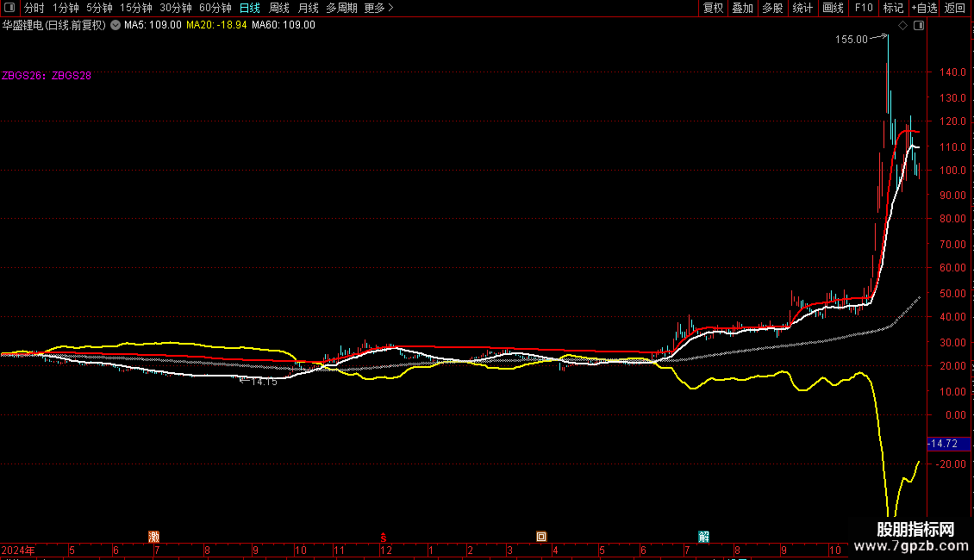Click the blue -14.72 value tag
Viewport: 974px width, 560px height.
pos(948,444)
